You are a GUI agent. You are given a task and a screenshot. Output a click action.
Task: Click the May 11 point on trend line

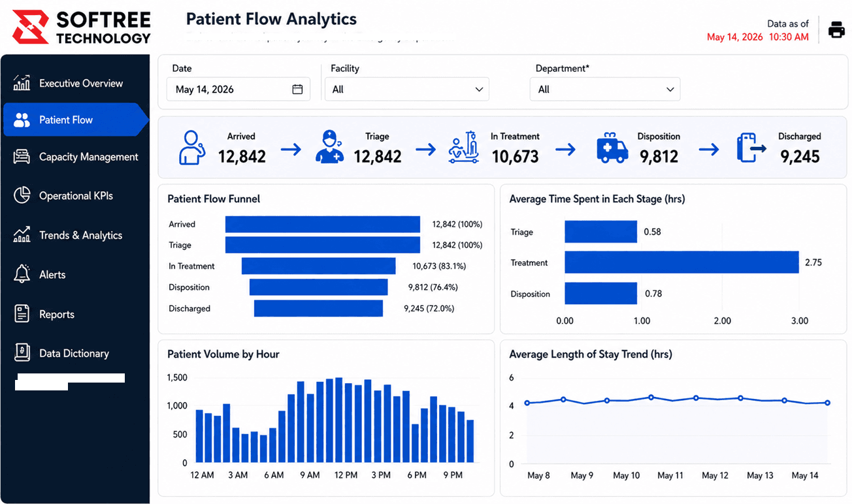pyautogui.click(x=651, y=397)
